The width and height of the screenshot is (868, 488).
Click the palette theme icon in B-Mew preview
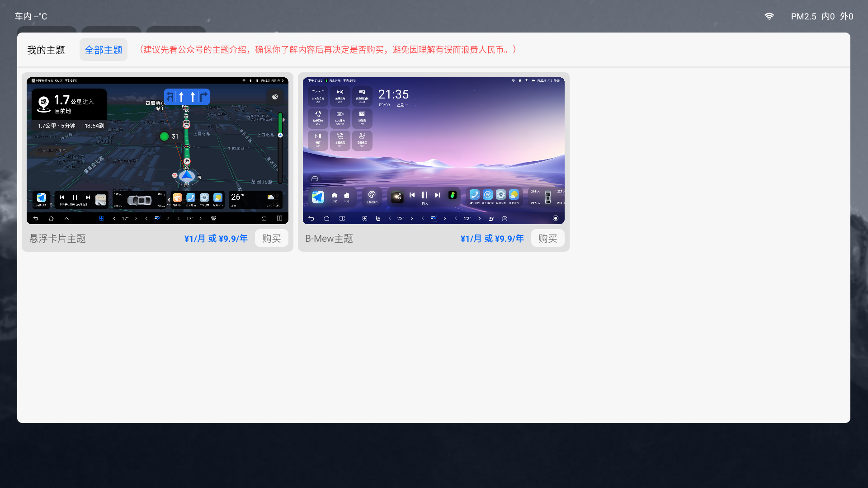(372, 195)
